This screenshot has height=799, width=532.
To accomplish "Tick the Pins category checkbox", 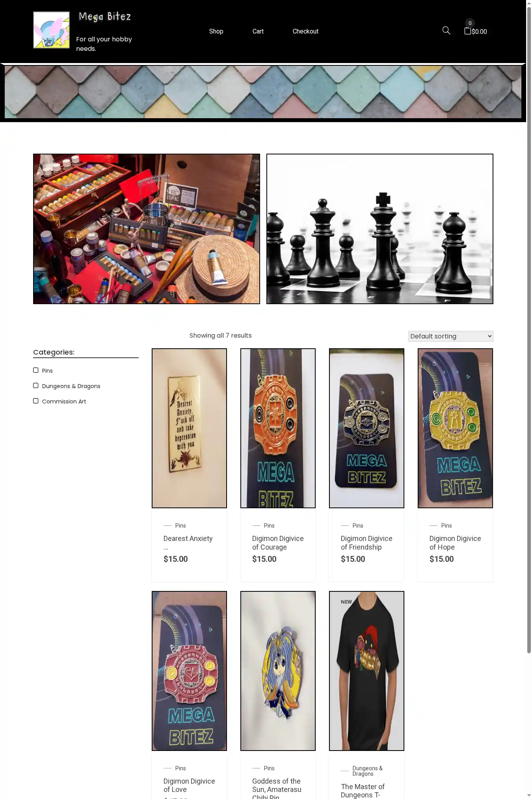I will click(x=36, y=370).
